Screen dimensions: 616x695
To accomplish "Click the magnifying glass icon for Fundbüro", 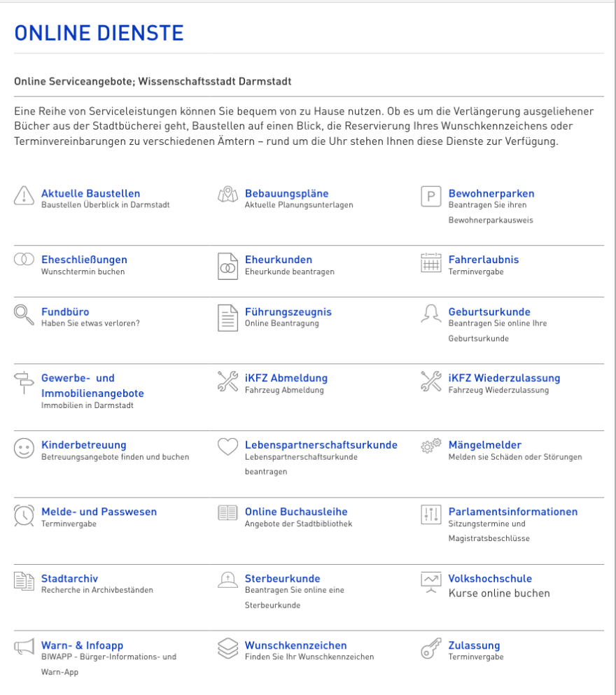I will coord(24,314).
